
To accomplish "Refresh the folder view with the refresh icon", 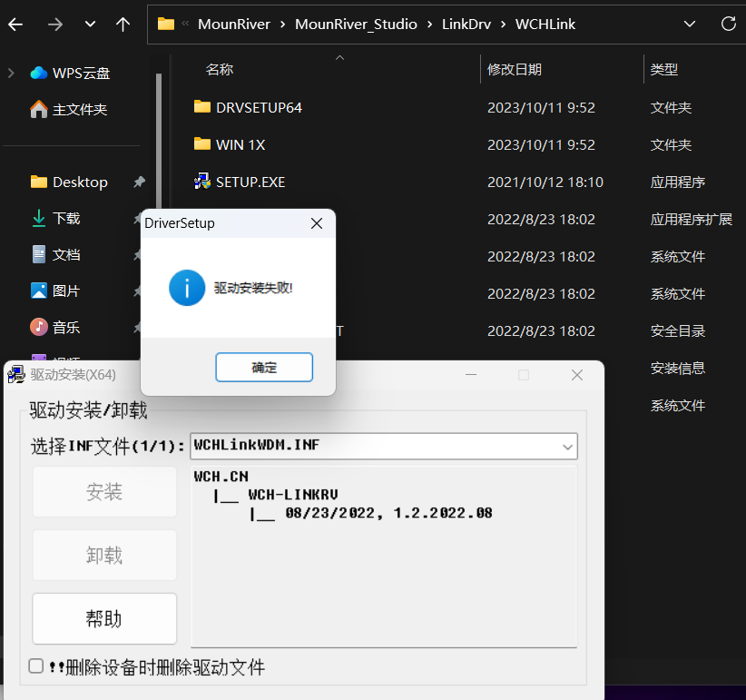I will (x=729, y=25).
